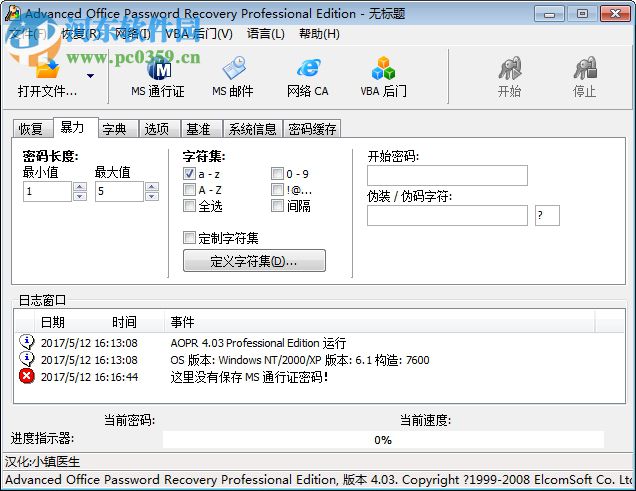Decrease the 最小值 minimum length spinner
636x491 pixels.
tap(80, 196)
